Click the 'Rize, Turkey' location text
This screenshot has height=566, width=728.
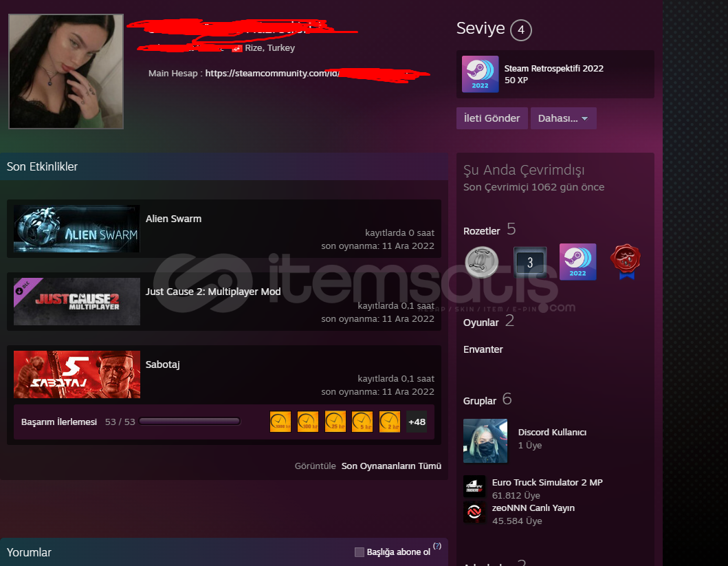(269, 48)
